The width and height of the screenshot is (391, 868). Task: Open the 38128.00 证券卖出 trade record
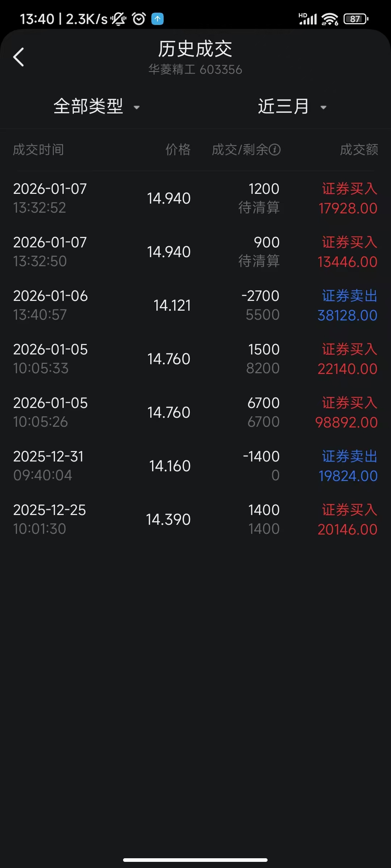point(195,305)
